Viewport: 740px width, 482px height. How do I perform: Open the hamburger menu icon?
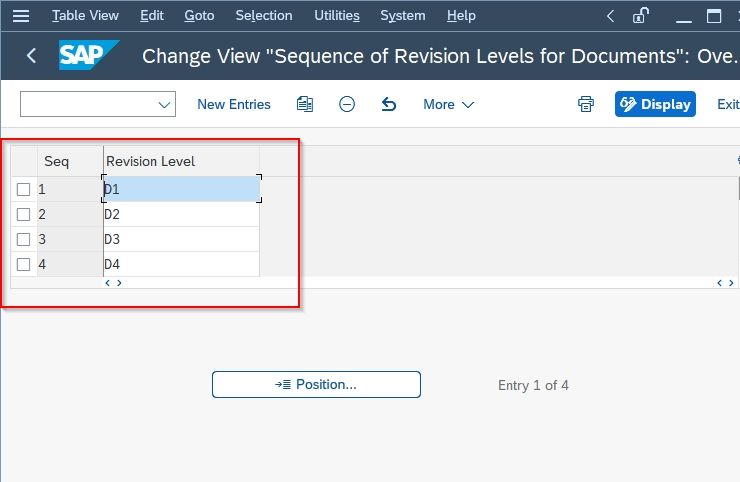pos(21,16)
